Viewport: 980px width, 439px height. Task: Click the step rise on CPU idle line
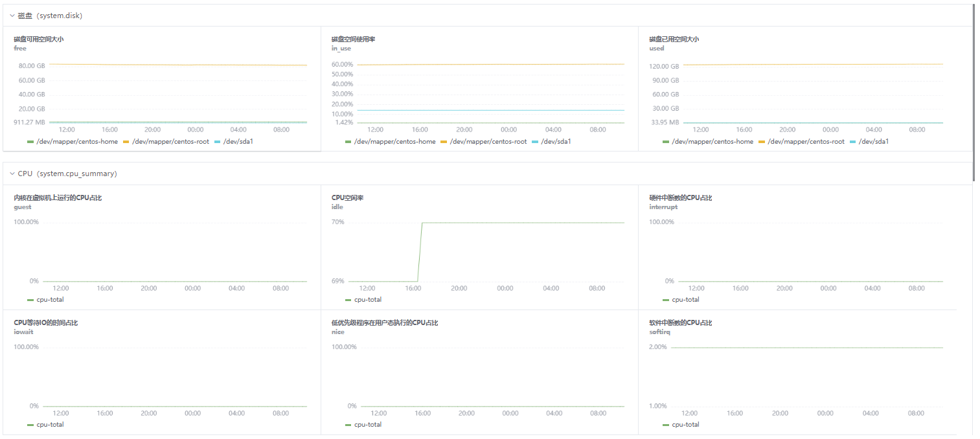pyautogui.click(x=420, y=253)
